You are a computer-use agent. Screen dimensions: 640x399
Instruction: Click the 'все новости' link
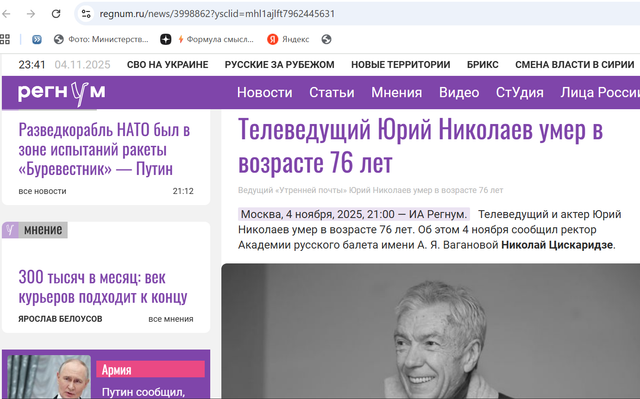click(42, 191)
